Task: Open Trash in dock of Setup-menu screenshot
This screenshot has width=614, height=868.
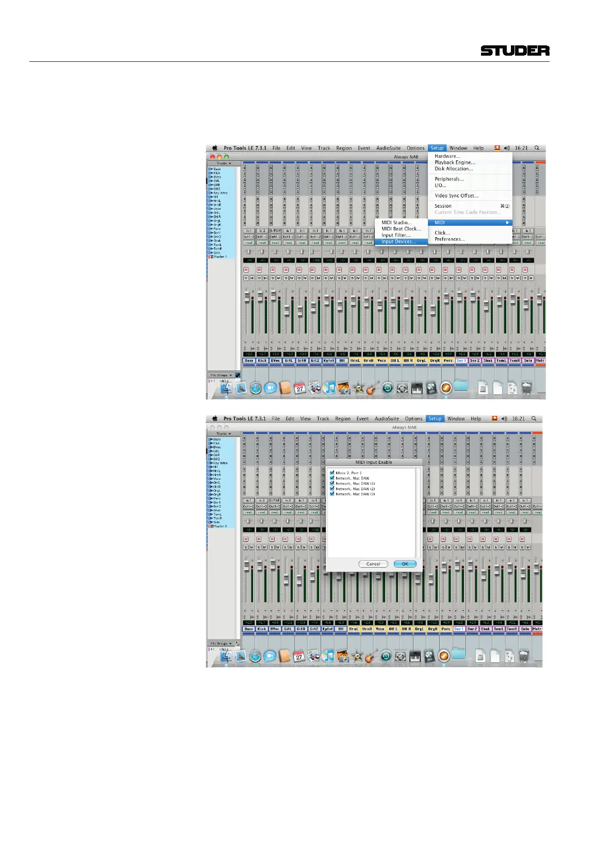Action: [526, 388]
